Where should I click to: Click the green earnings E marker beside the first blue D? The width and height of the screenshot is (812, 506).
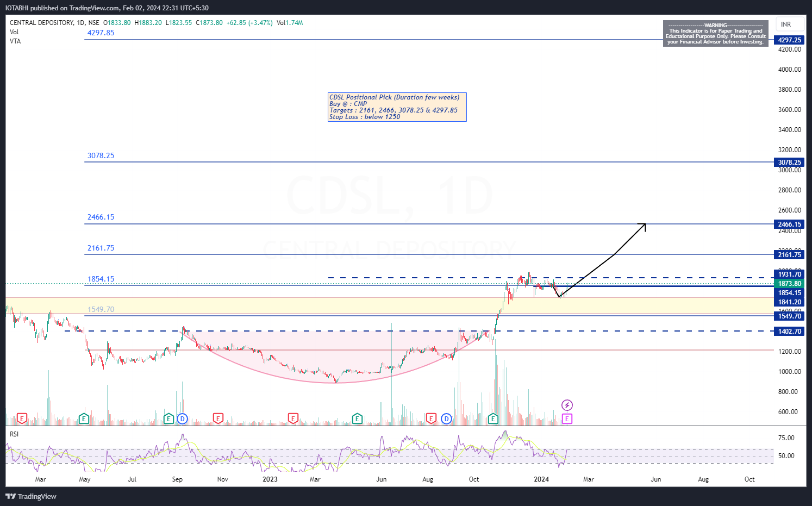[168, 418]
